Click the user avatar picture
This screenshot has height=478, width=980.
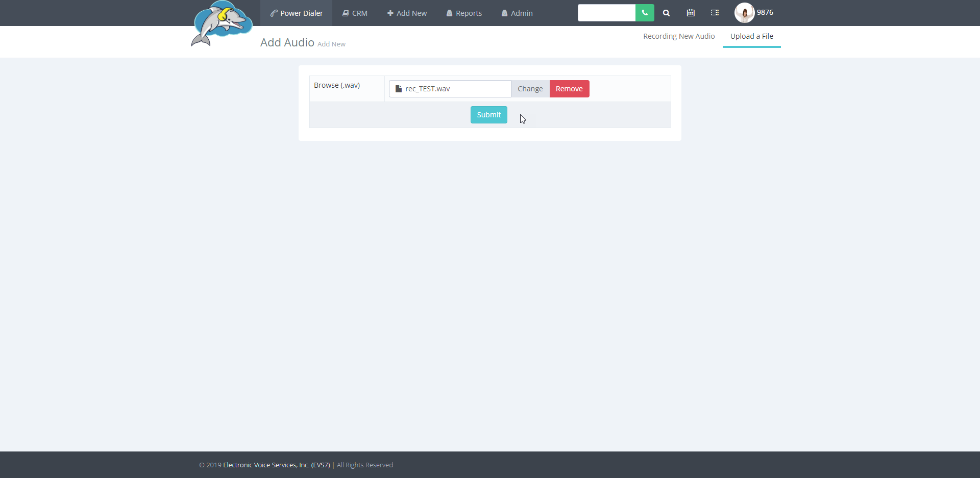pos(744,13)
